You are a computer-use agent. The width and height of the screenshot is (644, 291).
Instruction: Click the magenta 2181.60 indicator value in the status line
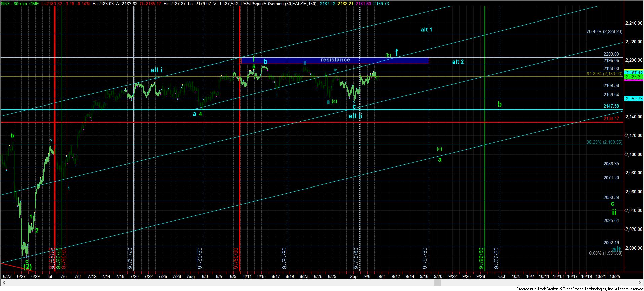pos(364,4)
